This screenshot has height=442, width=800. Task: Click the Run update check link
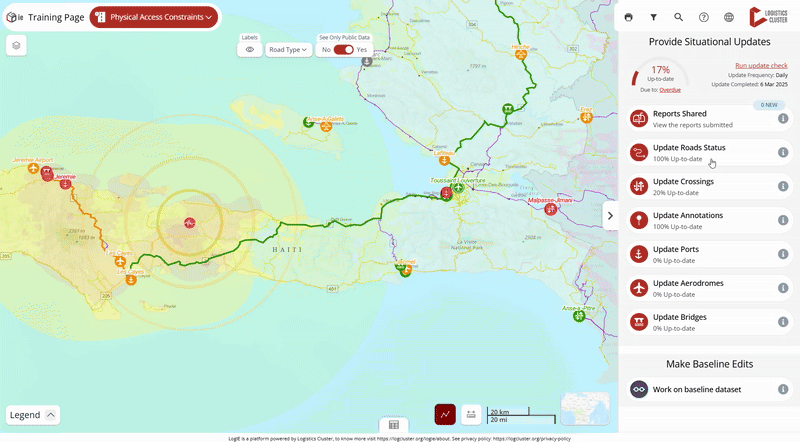pos(761,65)
